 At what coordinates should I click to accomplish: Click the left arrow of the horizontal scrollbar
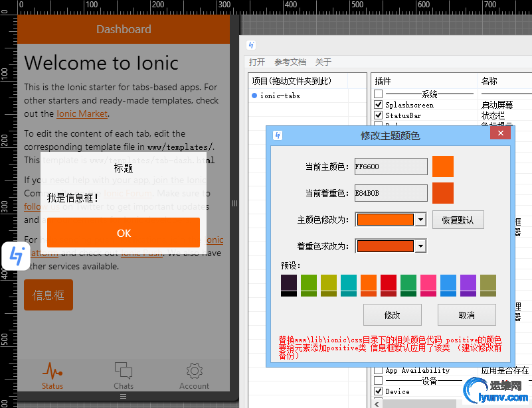(x=377, y=403)
